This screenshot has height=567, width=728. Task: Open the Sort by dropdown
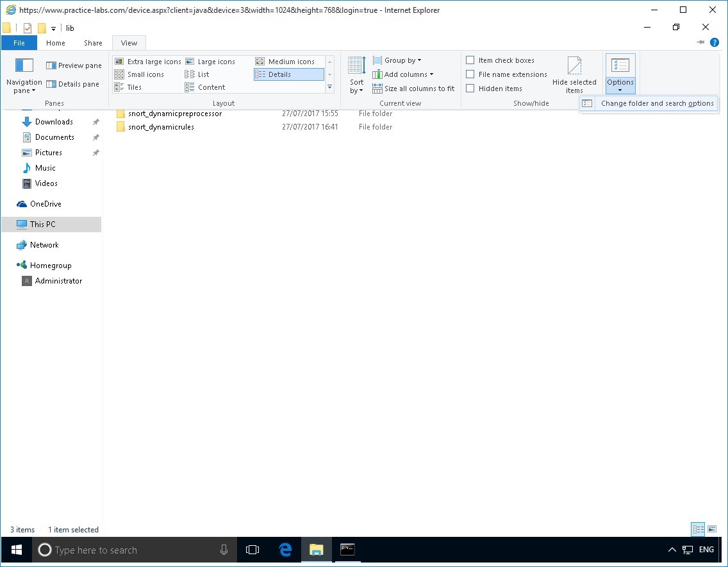coord(356,86)
